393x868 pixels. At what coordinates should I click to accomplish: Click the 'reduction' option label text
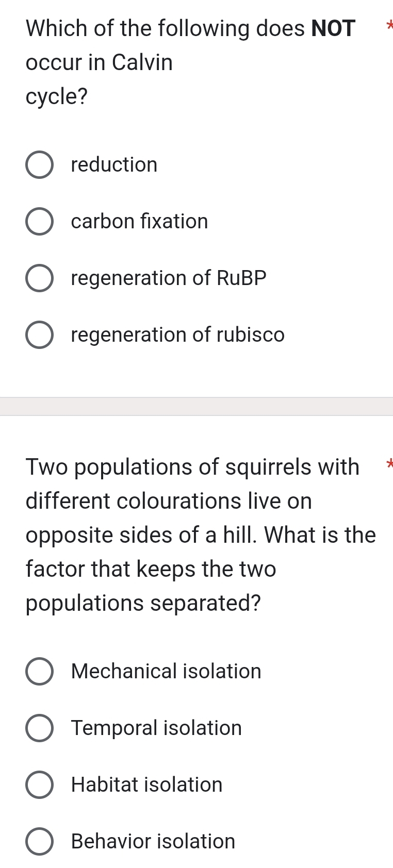pyautogui.click(x=114, y=164)
